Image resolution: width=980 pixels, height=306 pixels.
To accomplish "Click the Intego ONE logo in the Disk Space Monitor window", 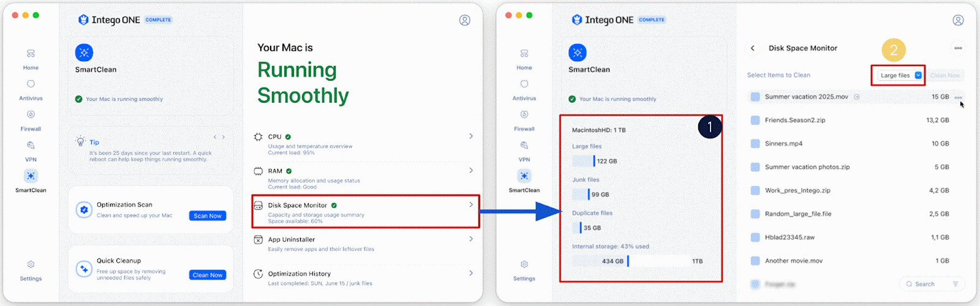I will click(x=603, y=20).
